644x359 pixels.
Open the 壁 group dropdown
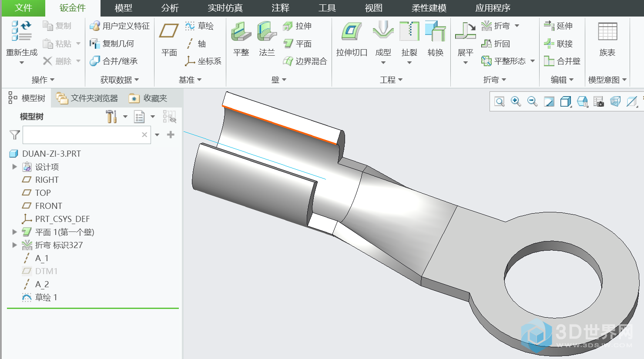click(279, 80)
